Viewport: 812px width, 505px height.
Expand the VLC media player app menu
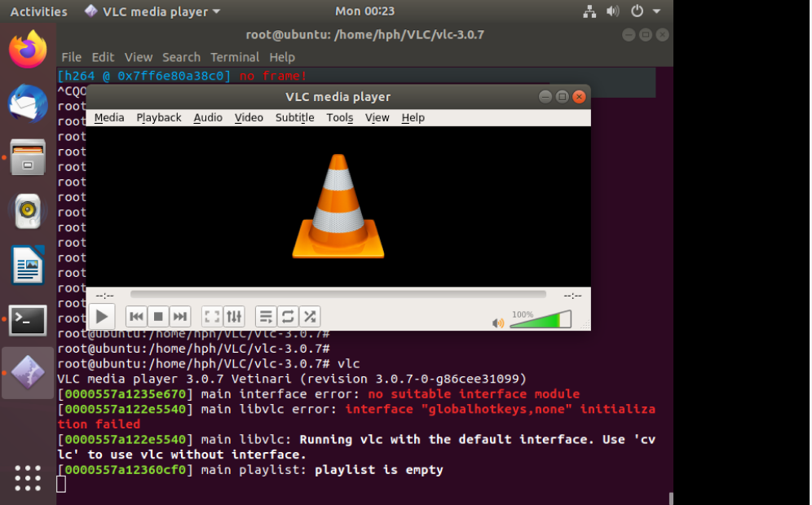152,11
